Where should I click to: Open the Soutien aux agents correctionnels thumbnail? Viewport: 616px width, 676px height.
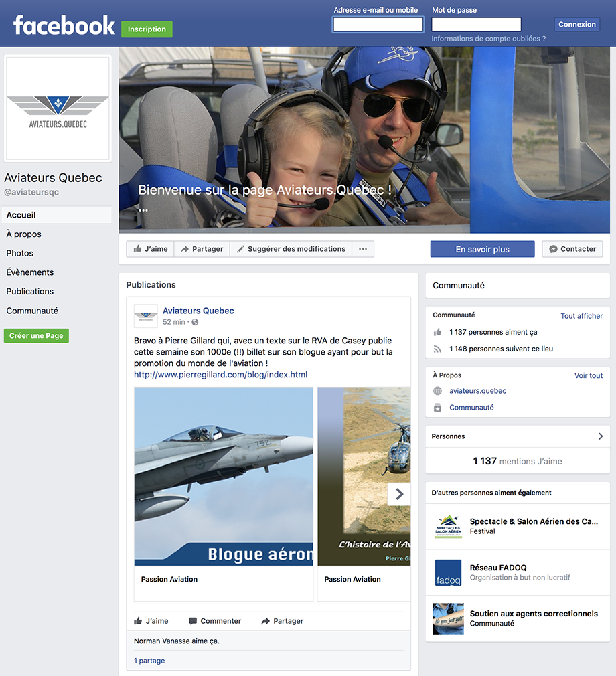click(x=448, y=618)
